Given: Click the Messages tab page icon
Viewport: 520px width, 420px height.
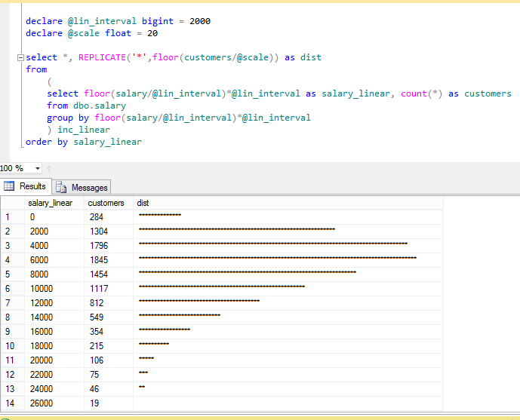Looking at the screenshot, I should pos(61,187).
